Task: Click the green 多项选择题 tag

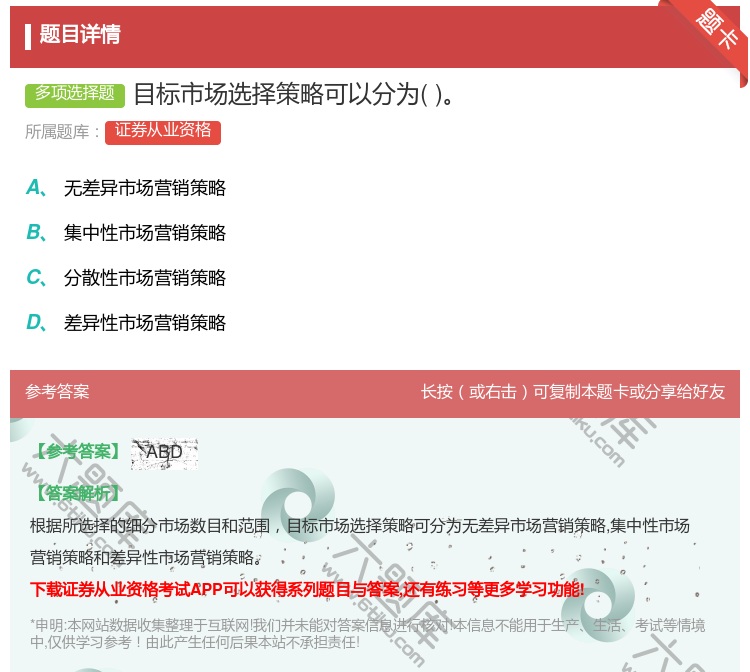Action: point(75,95)
